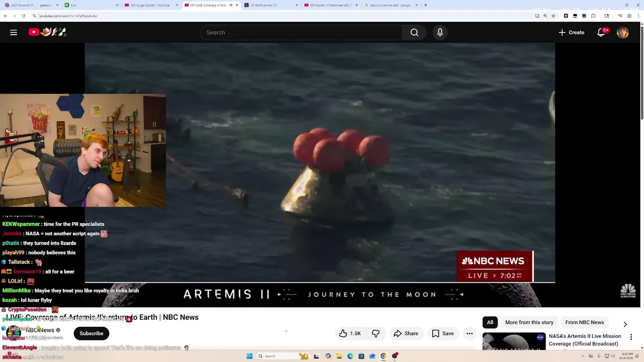Select the All filter chip
This screenshot has width=644, height=362.
pos(490,322)
